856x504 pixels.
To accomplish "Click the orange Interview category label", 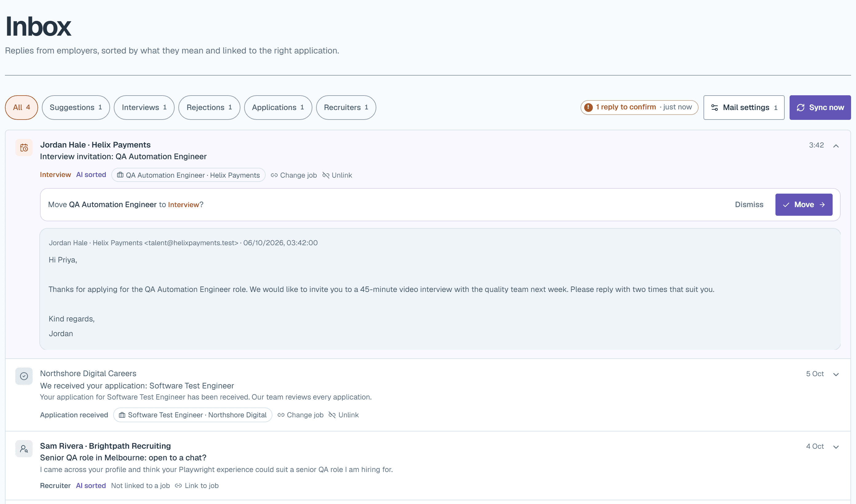I will click(55, 175).
